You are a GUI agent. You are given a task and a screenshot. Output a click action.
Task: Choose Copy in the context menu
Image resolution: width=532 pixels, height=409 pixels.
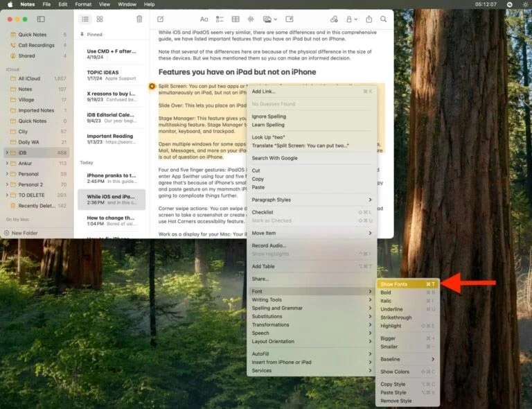tap(312, 179)
